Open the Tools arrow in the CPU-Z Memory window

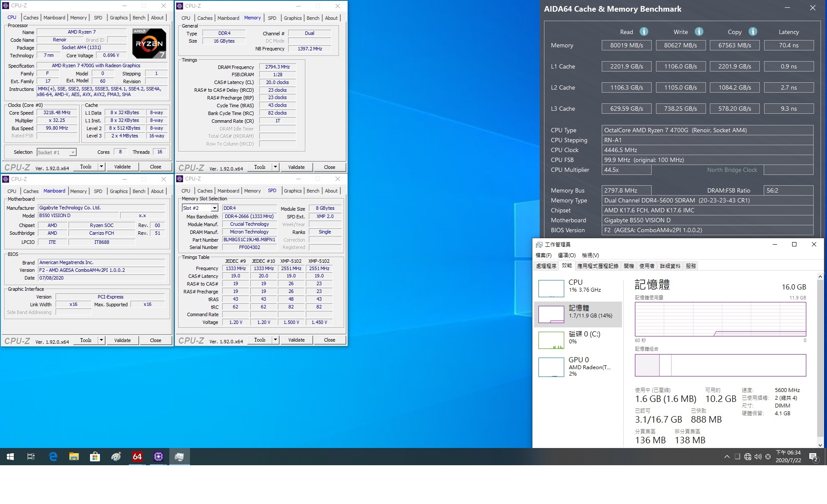[275, 167]
